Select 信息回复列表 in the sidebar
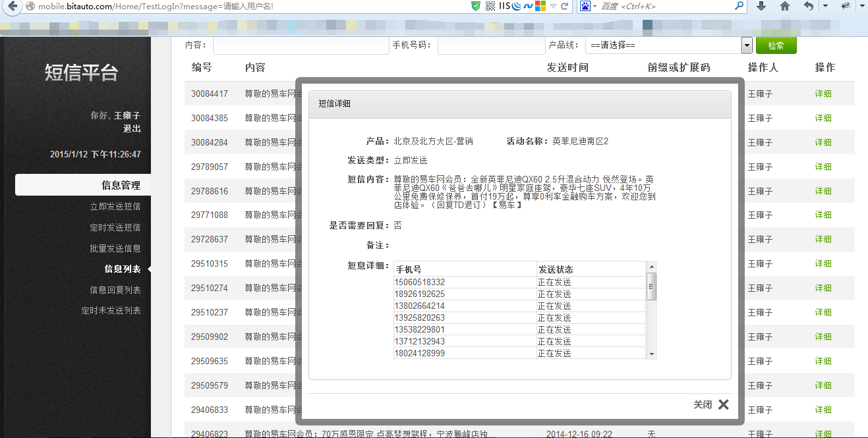The height and width of the screenshot is (438, 868). click(x=115, y=290)
